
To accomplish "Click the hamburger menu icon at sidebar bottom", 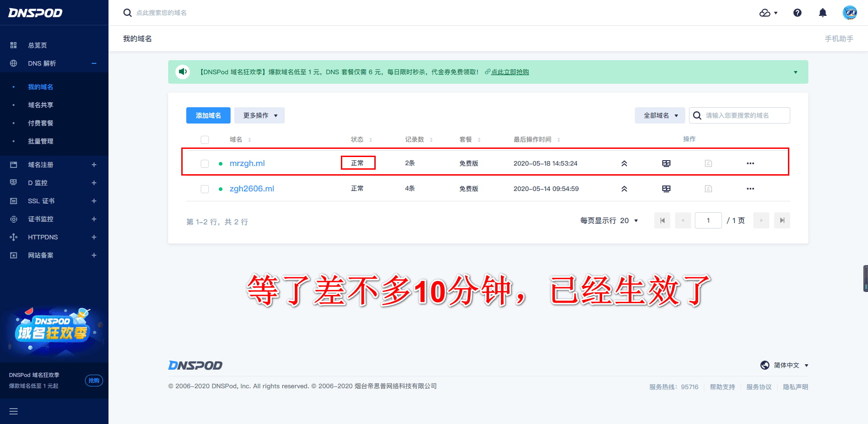I will point(14,411).
